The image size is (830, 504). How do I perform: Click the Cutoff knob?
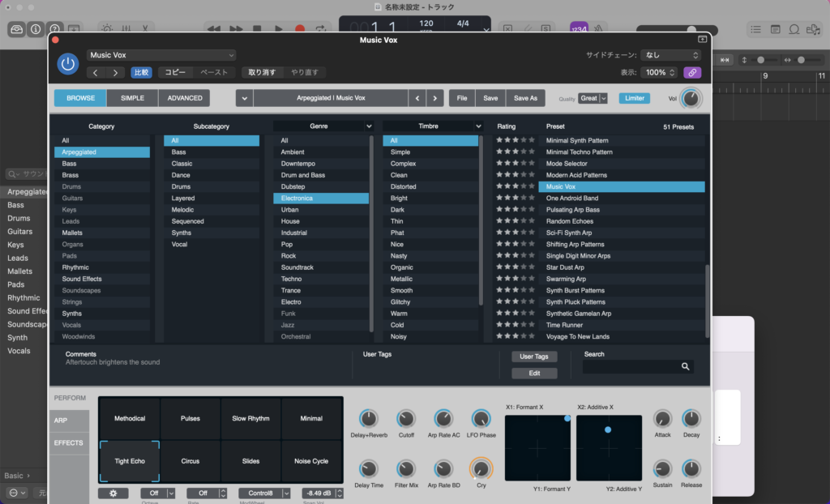(405, 419)
